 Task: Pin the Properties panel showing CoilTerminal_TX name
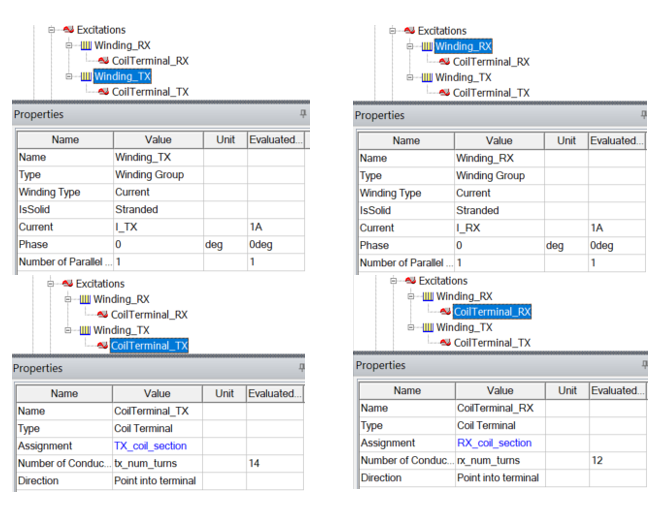(x=302, y=367)
